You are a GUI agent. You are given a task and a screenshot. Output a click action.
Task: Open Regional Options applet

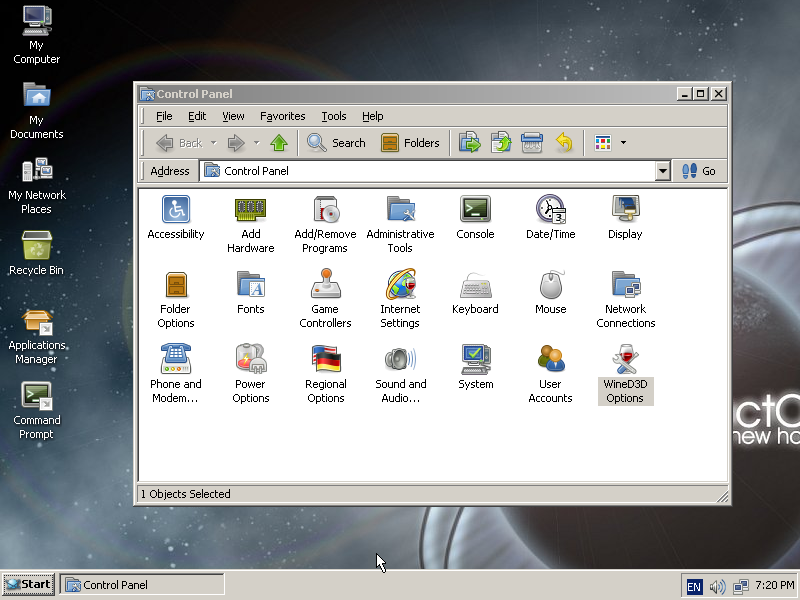tap(325, 360)
